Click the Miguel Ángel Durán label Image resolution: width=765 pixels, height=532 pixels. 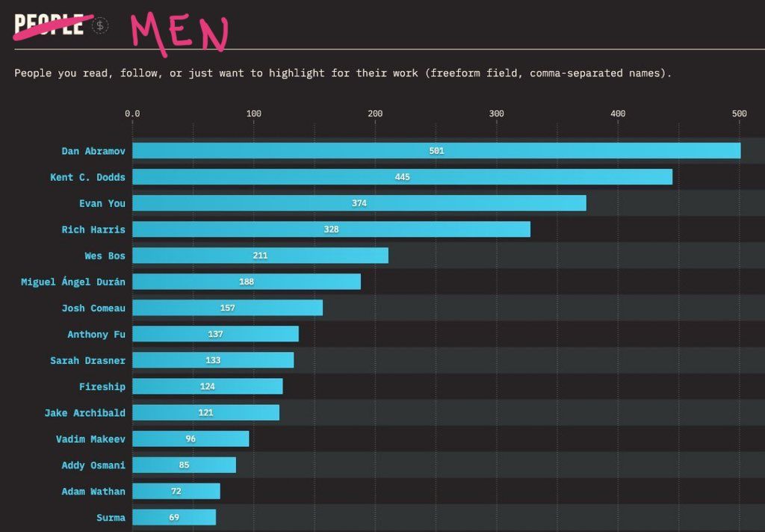(x=73, y=282)
